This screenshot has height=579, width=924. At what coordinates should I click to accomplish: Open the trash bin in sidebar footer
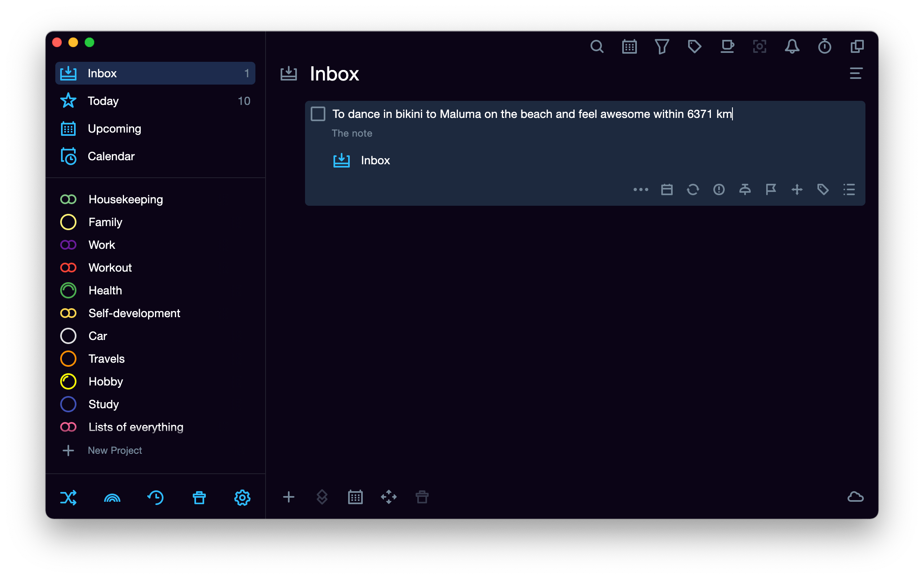point(199,498)
